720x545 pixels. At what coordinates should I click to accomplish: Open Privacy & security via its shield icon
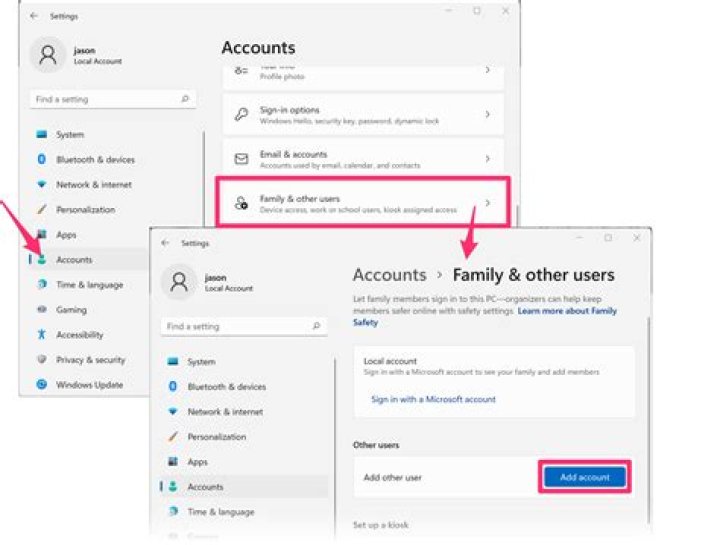click(x=41, y=360)
